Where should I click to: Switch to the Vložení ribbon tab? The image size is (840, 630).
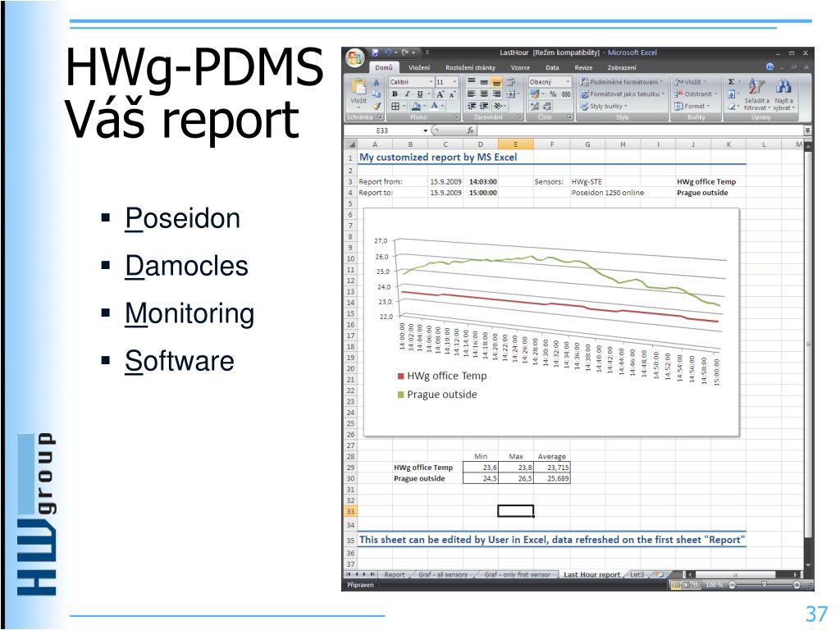pos(419,67)
